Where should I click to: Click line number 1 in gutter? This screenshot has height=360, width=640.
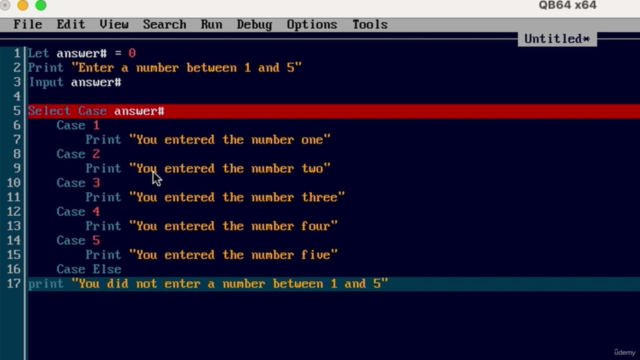tap(17, 53)
